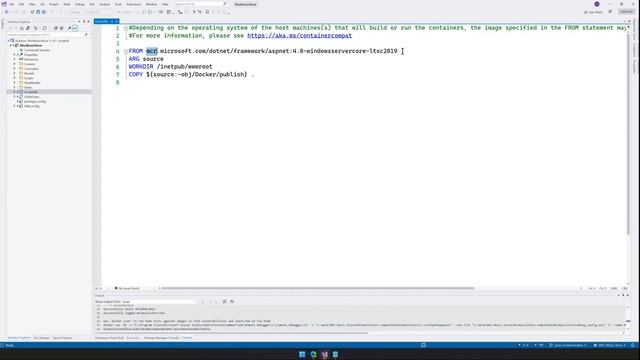Open Windows Start menu on taskbar
The image size is (640, 360).
tap(302, 354)
